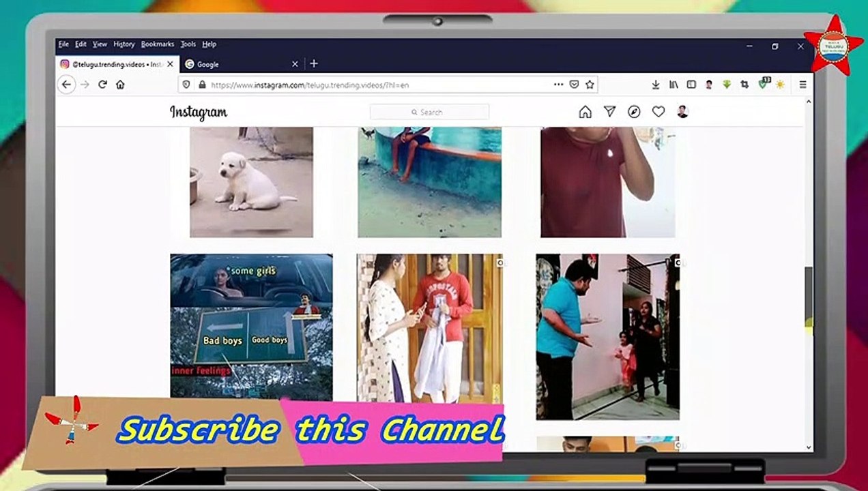868x491 pixels.
Task: Open the View menu
Action: (100, 44)
